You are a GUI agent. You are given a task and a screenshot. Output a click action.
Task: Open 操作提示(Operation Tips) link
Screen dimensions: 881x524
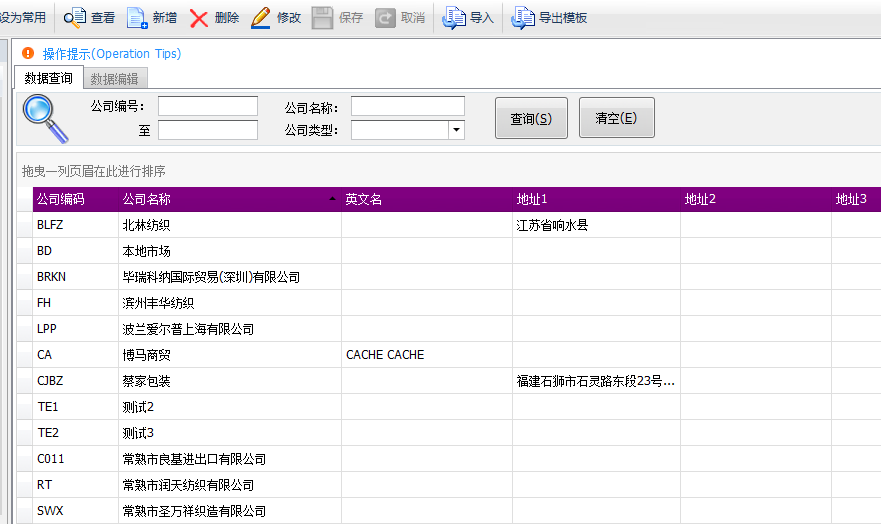pyautogui.click(x=112, y=53)
